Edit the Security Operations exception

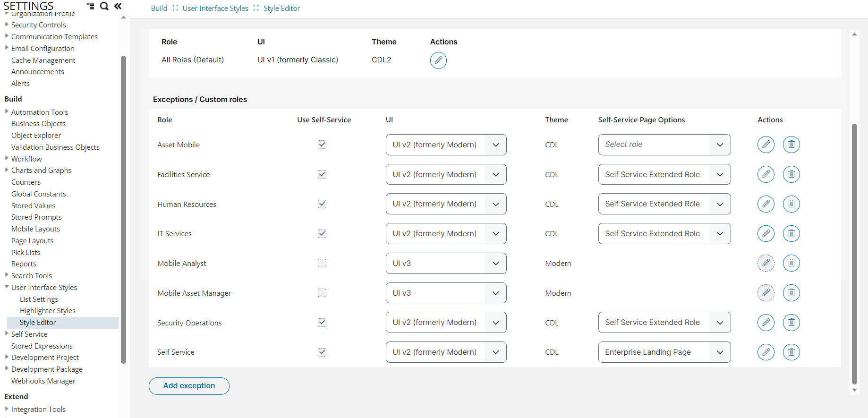766,323
